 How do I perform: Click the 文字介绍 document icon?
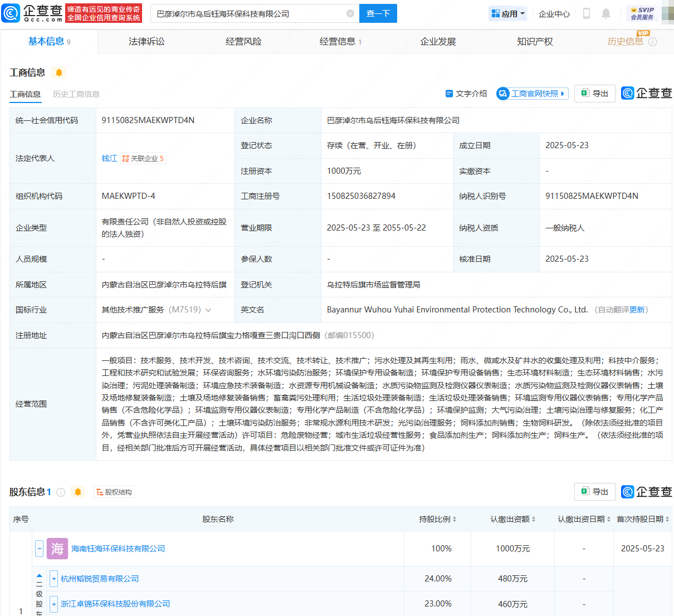449,94
